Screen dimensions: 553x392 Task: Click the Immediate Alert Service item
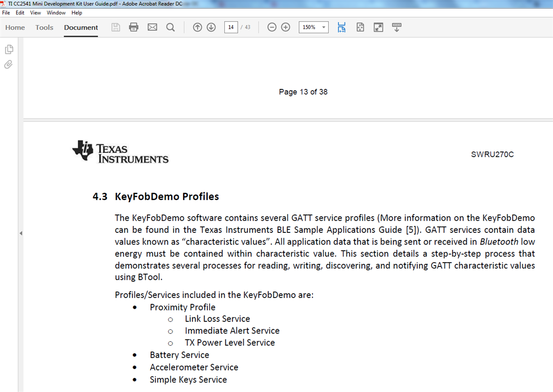(232, 330)
